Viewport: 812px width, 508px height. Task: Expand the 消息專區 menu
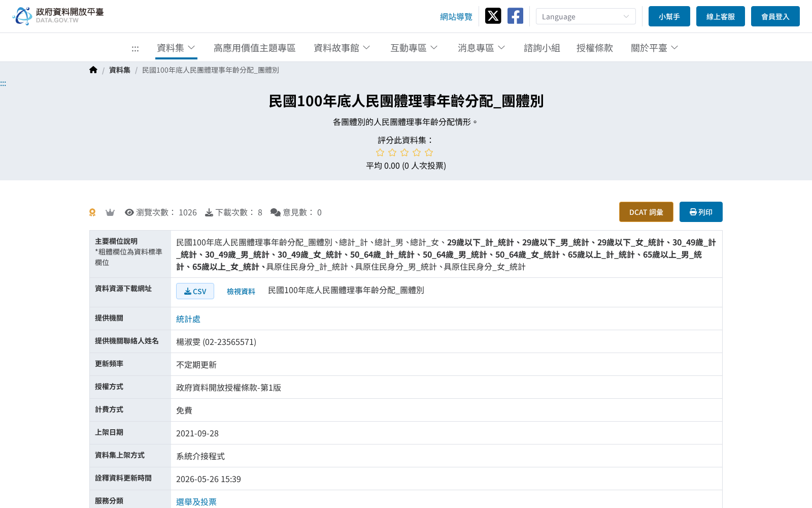(482, 48)
